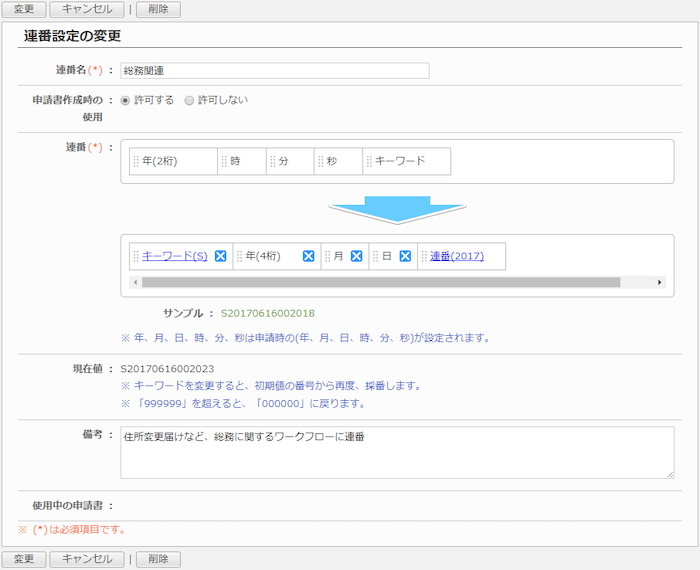Remove the 月 item with its X icon

click(356, 256)
